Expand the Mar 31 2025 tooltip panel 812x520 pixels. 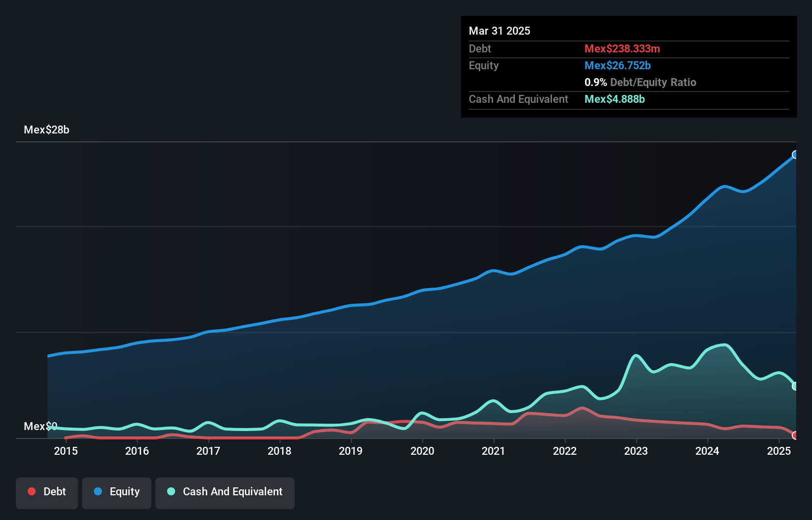(x=629, y=67)
